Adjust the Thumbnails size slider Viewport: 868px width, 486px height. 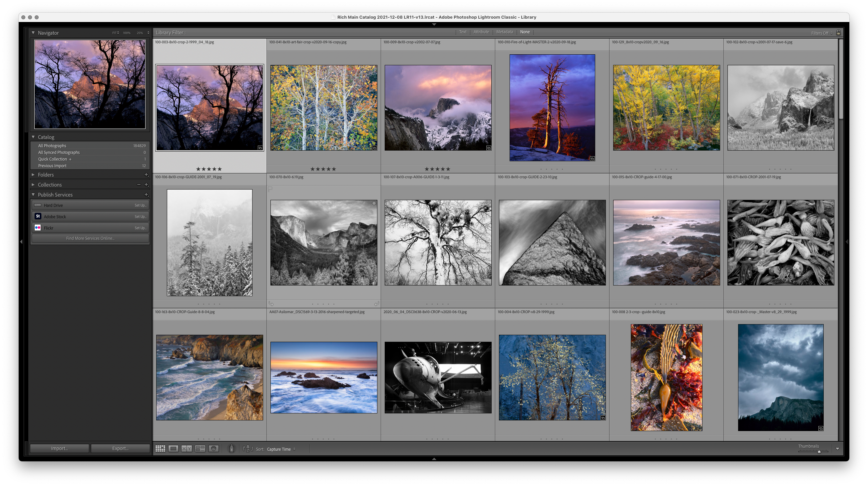819,452
